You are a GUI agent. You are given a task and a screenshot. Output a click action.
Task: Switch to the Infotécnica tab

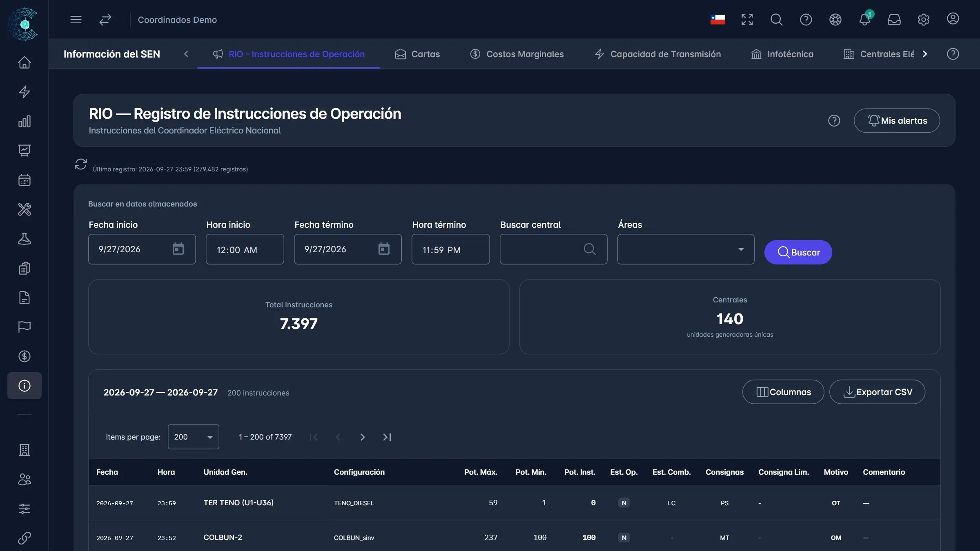[x=782, y=54]
